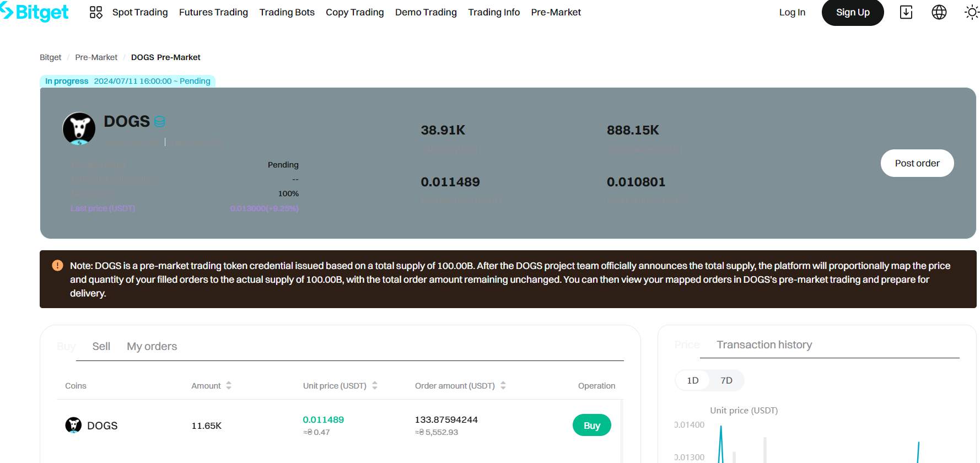Switch to My orders tab
The width and height of the screenshot is (980, 463).
(152, 346)
